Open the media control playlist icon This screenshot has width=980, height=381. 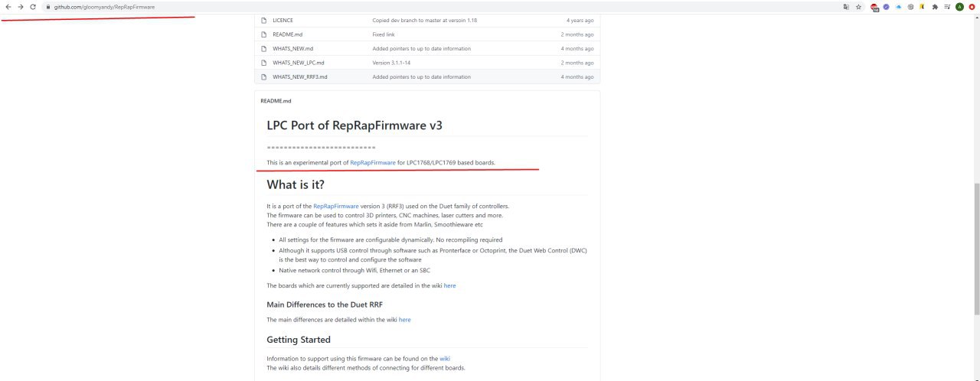tap(947, 6)
